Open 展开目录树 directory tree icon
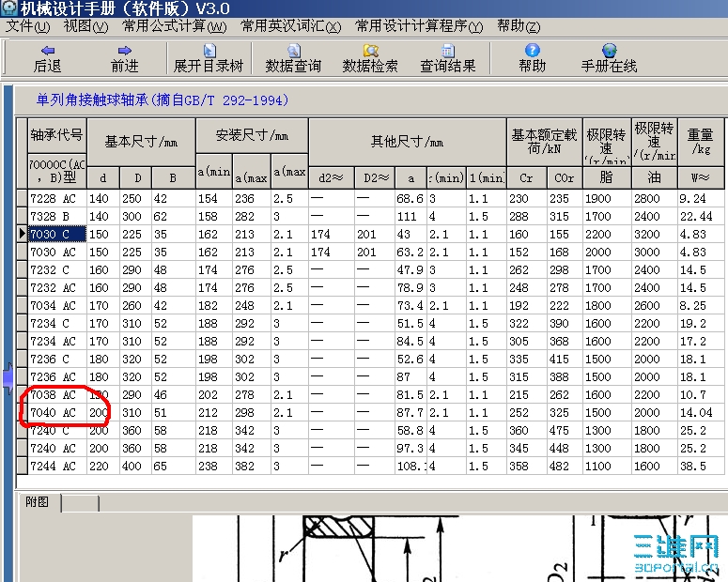 (209, 50)
